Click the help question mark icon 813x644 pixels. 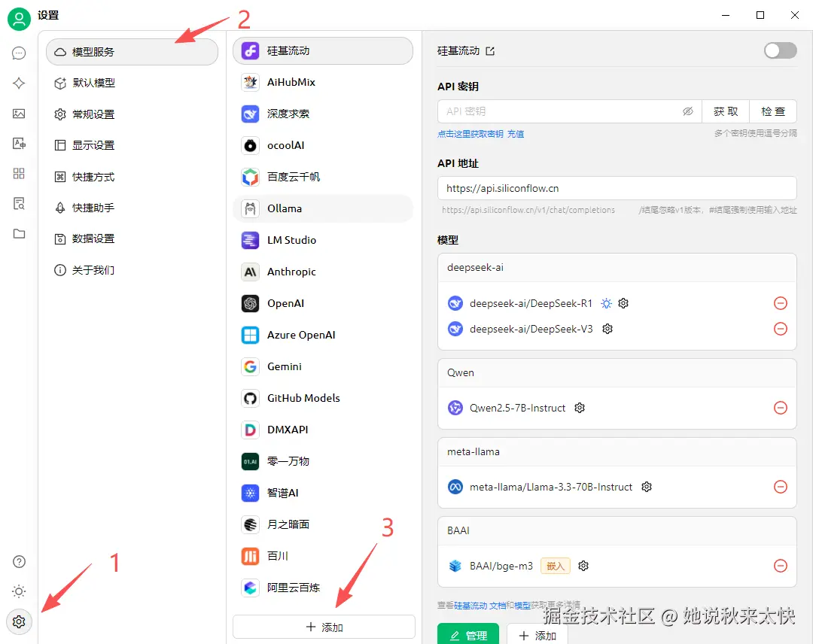19,562
